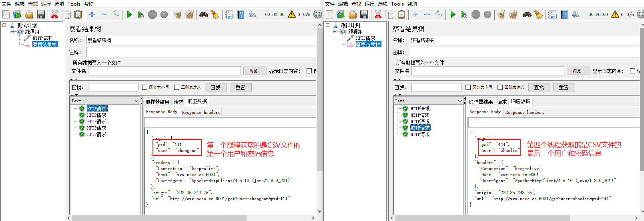
Task: Click Reset search broom icon in left window
Action: pyautogui.click(x=215, y=14)
